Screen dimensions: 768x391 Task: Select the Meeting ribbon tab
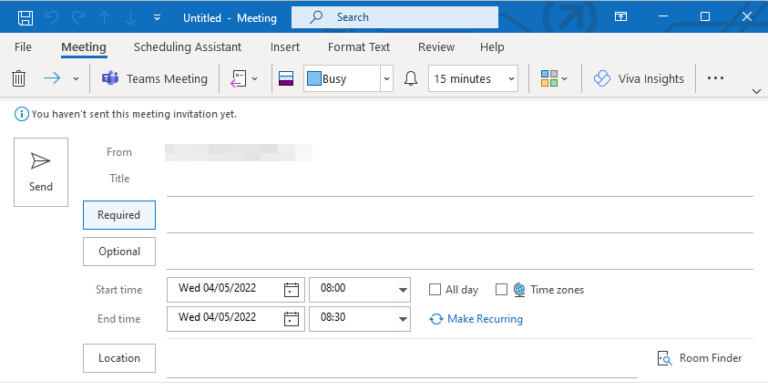84,47
